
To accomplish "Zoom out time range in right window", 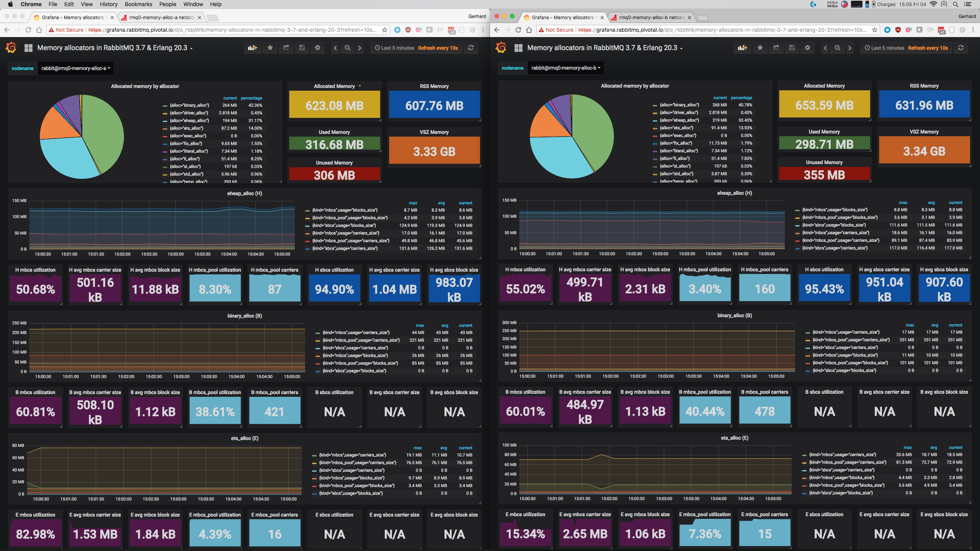I will [x=838, y=48].
